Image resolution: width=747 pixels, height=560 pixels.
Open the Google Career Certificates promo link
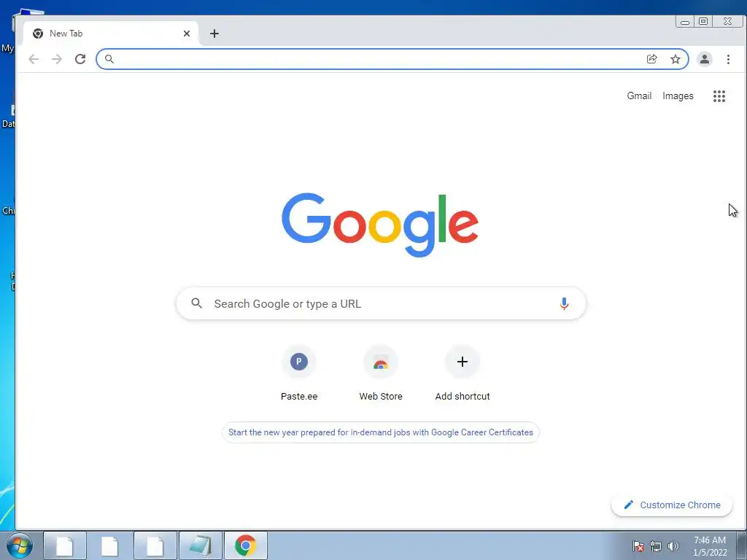pos(381,432)
